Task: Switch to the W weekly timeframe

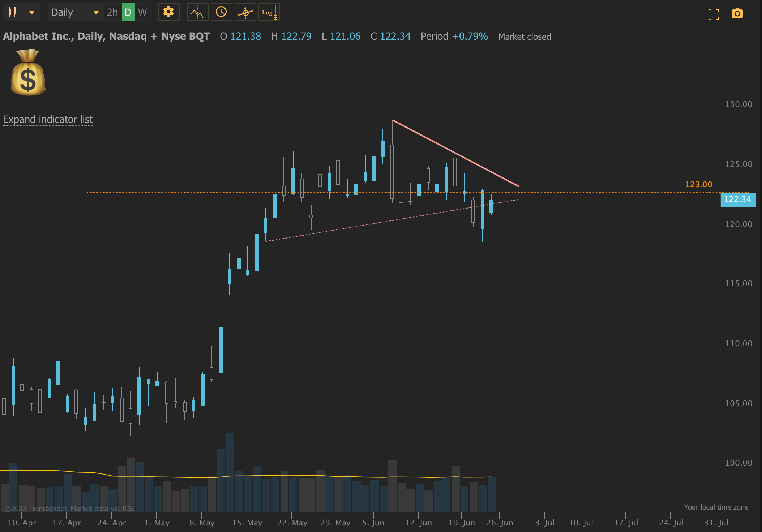Action: tap(142, 12)
